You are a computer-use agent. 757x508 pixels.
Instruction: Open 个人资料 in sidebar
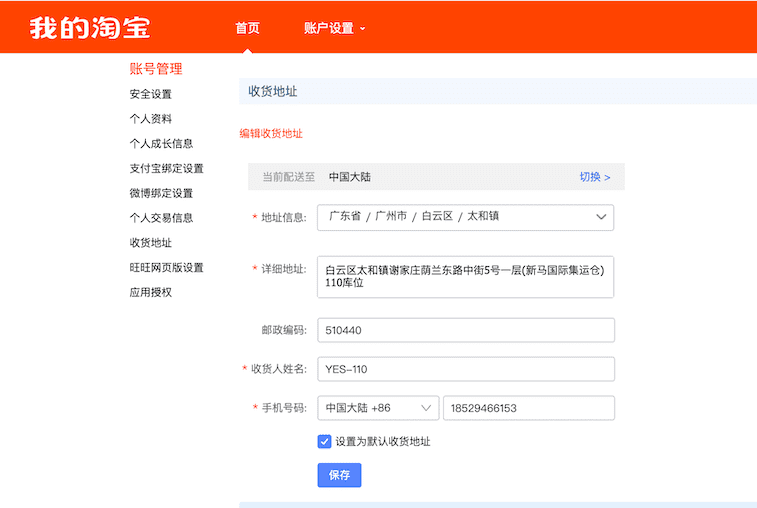click(x=151, y=118)
